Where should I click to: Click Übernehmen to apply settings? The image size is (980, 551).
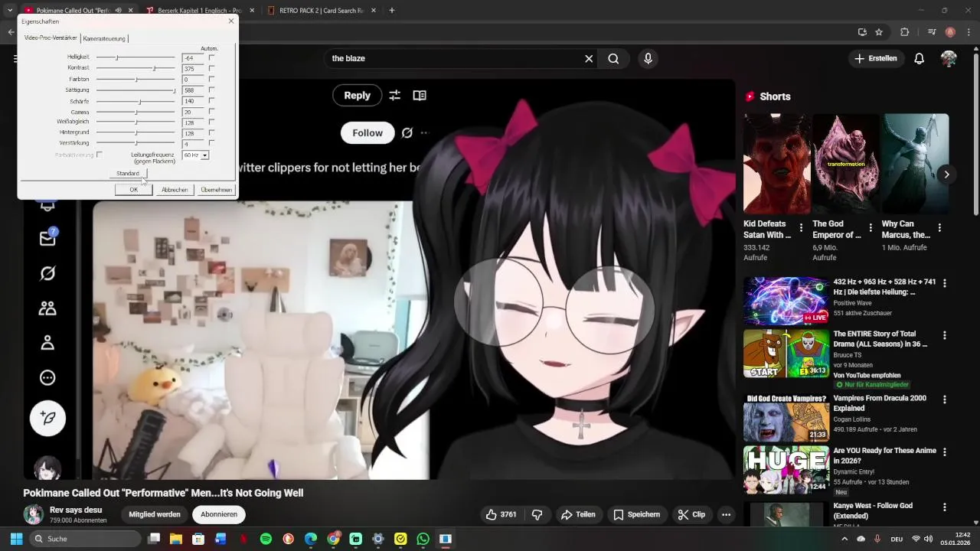point(216,190)
